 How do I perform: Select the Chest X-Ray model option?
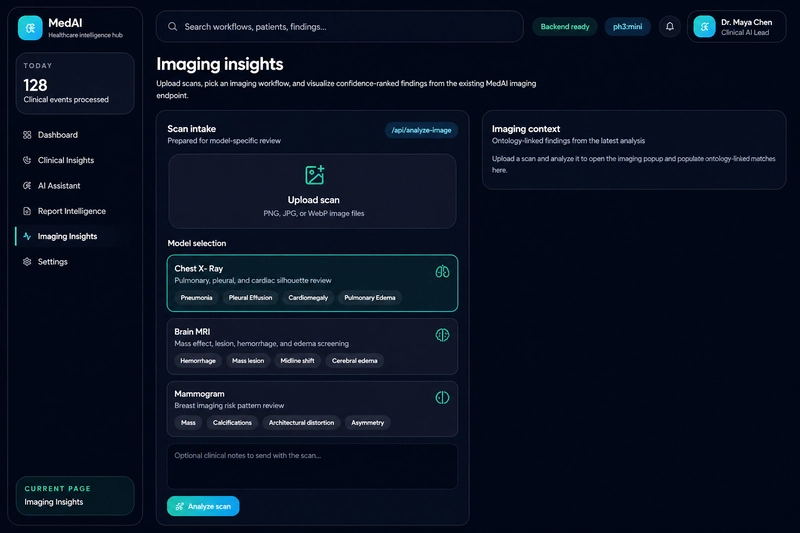pyautogui.click(x=312, y=283)
